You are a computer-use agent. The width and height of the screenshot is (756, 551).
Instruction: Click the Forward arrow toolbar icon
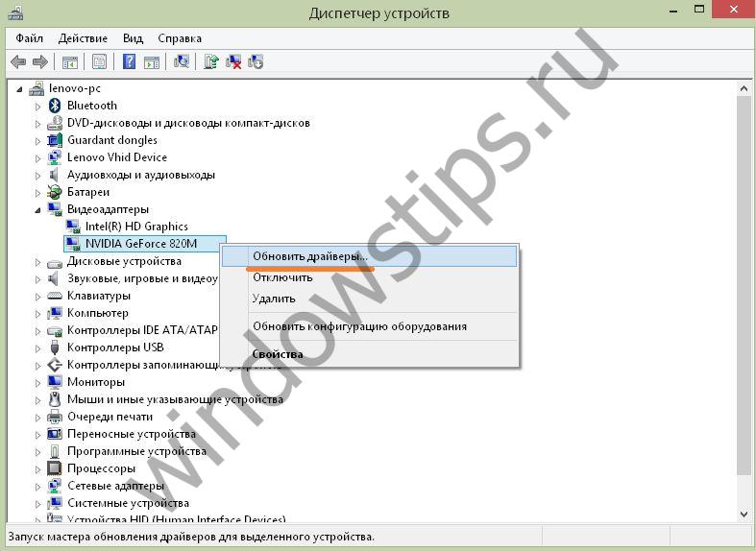point(40,61)
